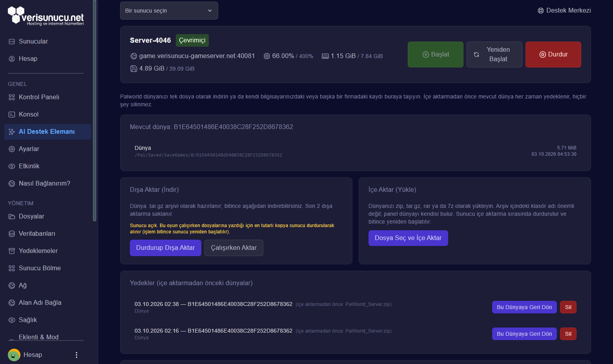
Task: Open the 'Bir sunucu seçin' server dropdown
Action: coord(169,11)
